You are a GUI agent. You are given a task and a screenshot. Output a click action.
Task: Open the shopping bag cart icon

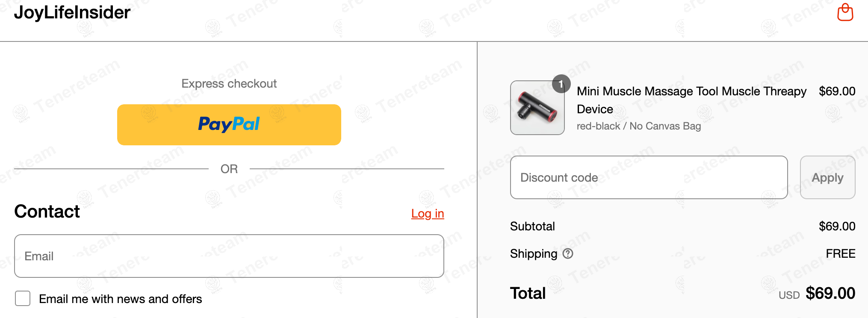[845, 12]
